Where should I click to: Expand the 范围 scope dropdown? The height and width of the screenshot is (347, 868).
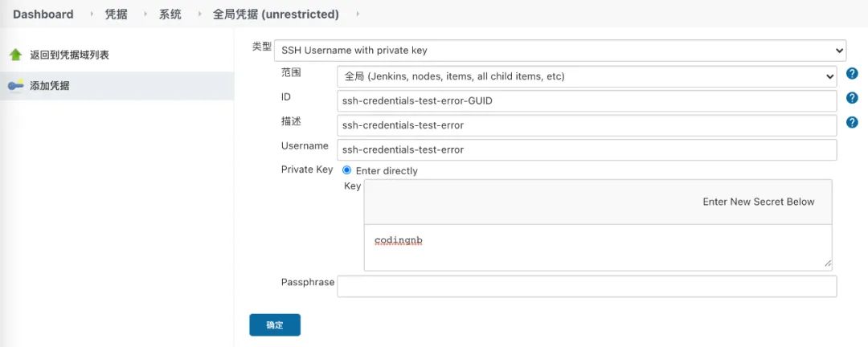point(587,76)
